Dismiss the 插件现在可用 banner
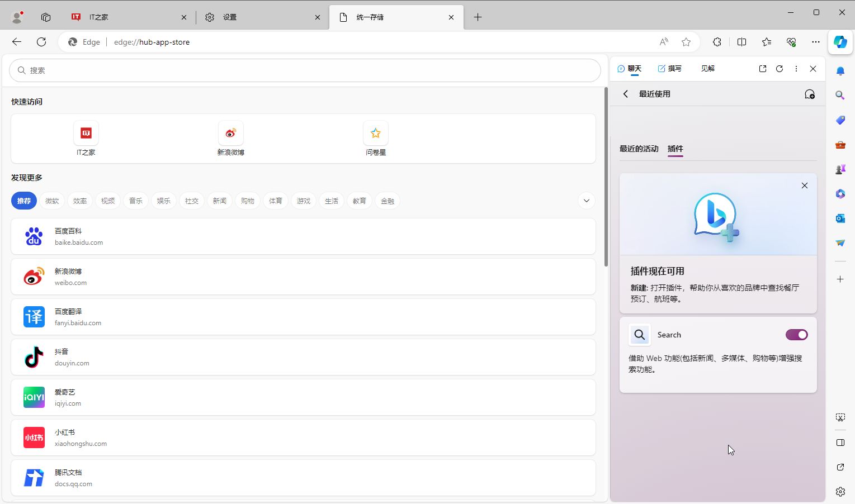The width and height of the screenshot is (855, 504). 804,186
